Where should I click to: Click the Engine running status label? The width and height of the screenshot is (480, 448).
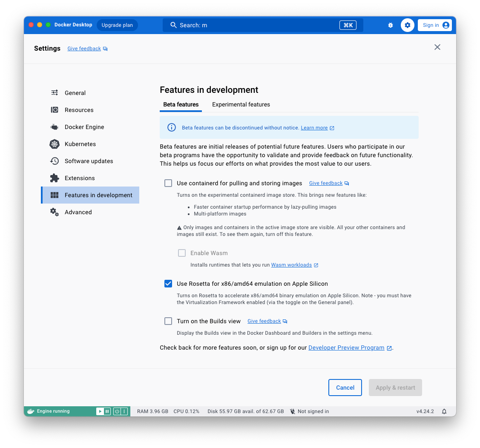click(53, 411)
